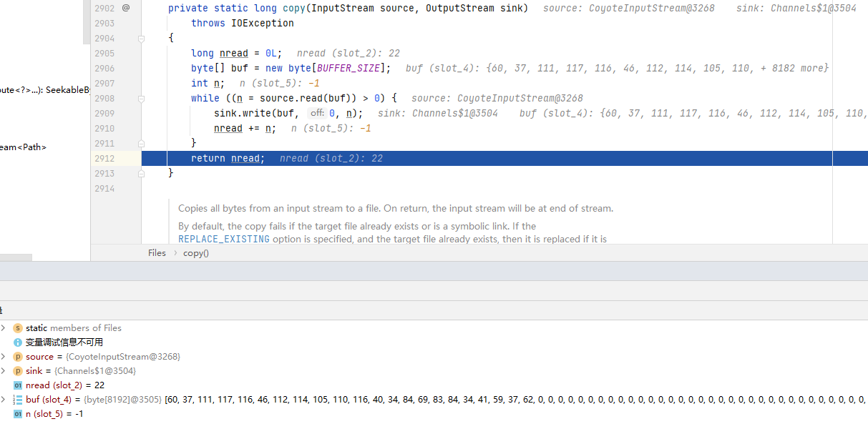Click inline hint '+ 8182 more' on line 2906
This screenshot has width=868, height=429.
(x=791, y=68)
